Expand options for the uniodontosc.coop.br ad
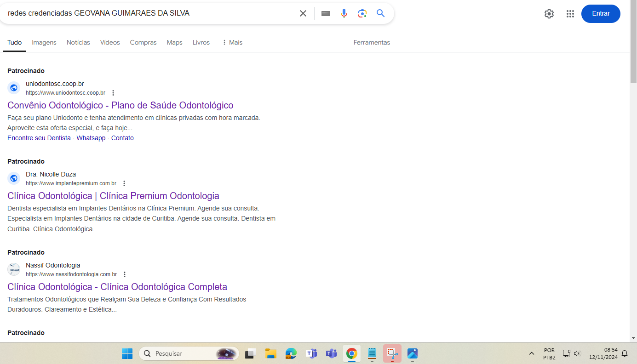This screenshot has height=364, width=637. click(x=113, y=93)
